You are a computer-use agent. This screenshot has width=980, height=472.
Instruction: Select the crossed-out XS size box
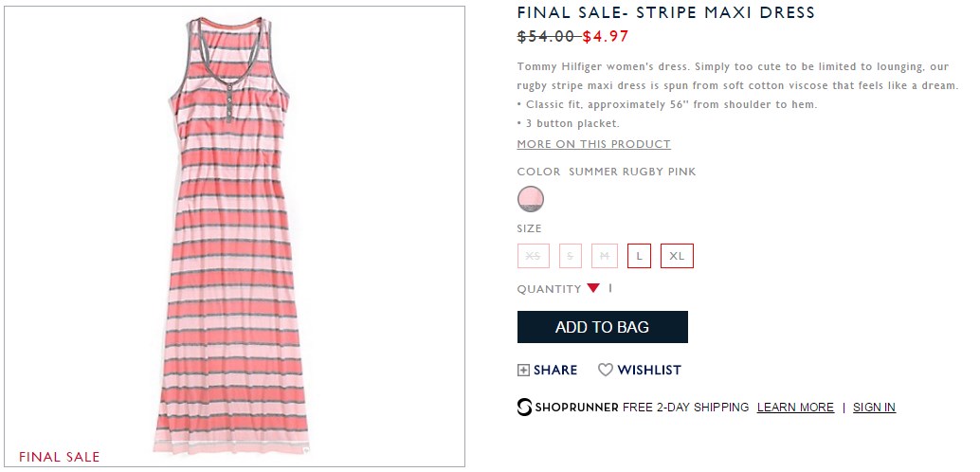(x=534, y=256)
